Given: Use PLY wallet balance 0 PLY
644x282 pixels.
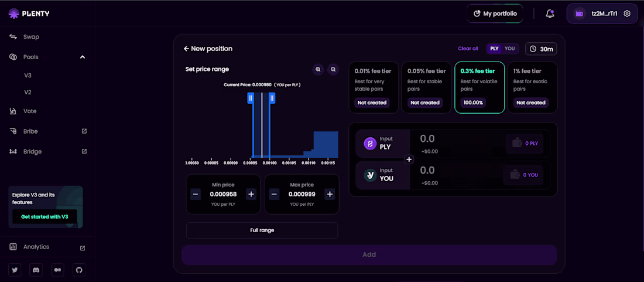Looking at the screenshot, I should (x=525, y=144).
